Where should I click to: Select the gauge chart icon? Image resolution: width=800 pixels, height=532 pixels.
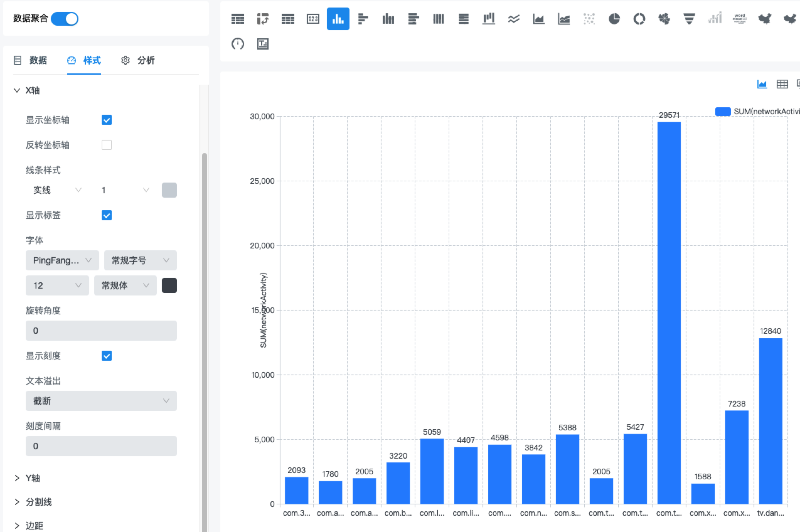coord(237,44)
